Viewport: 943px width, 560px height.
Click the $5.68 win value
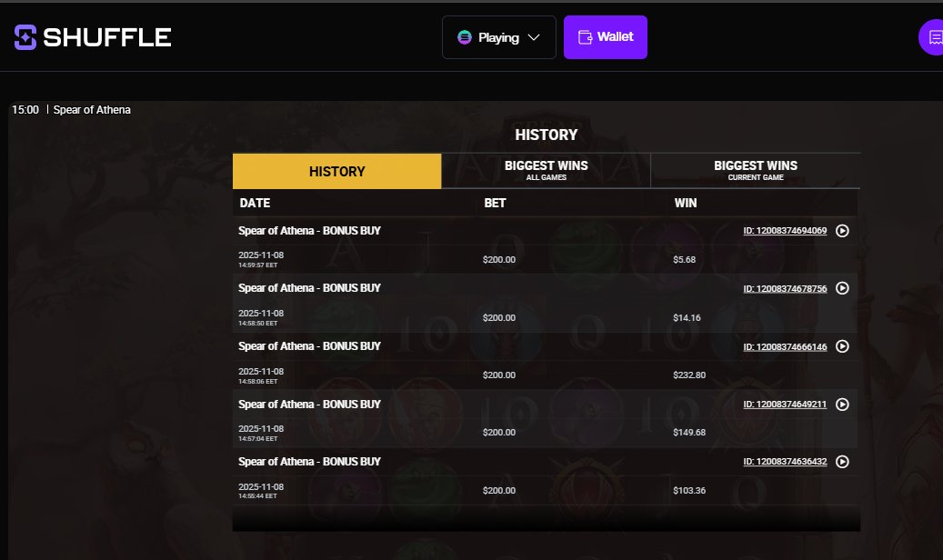pos(685,260)
